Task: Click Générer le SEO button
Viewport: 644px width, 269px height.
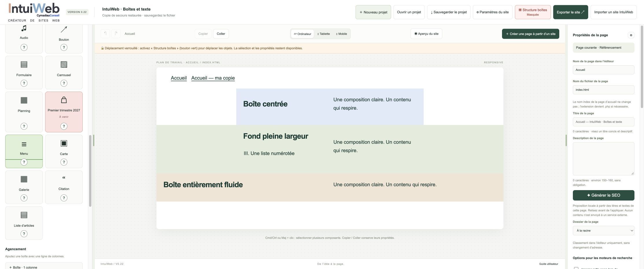Action: (604, 195)
